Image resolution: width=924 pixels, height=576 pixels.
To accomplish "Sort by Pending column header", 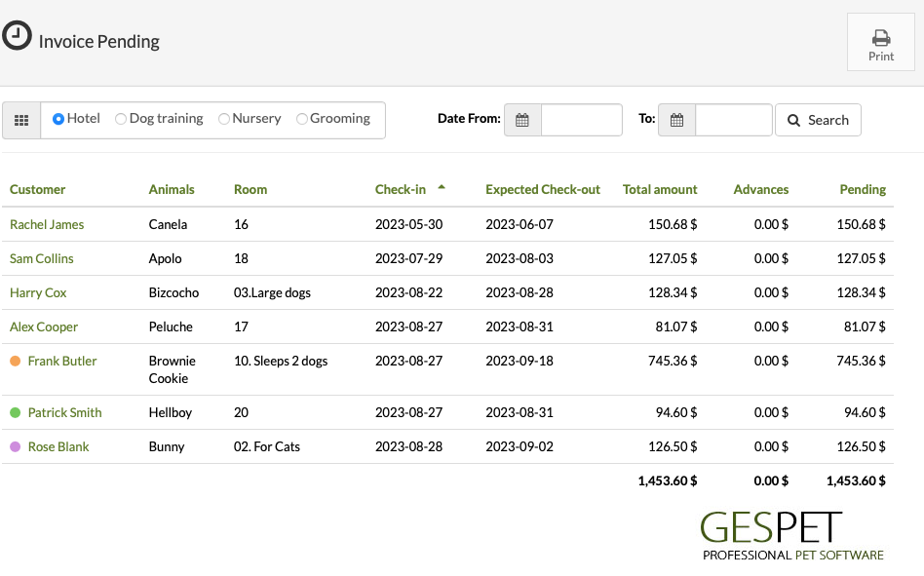I will pyautogui.click(x=863, y=190).
